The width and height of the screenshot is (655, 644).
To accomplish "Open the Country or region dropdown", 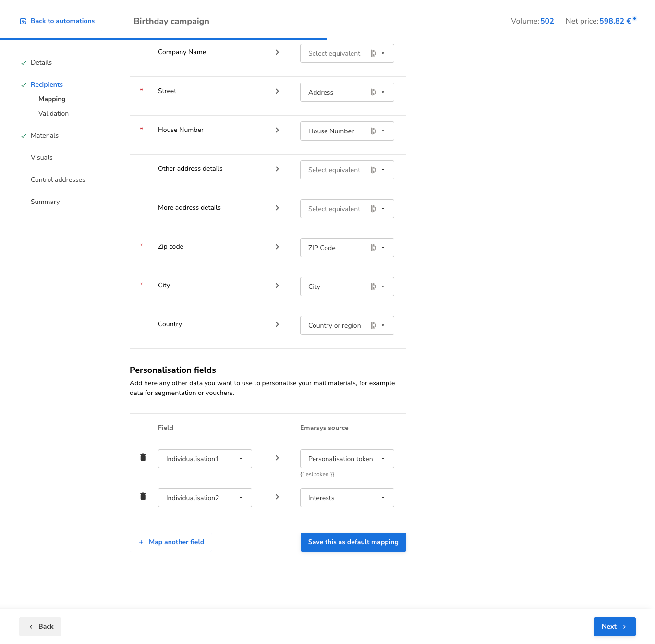I will pyautogui.click(x=383, y=325).
